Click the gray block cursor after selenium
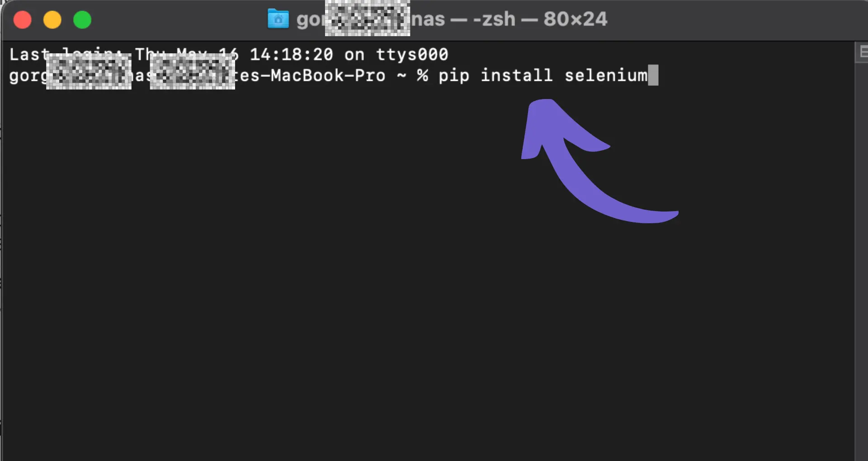Viewport: 868px width, 461px height. (x=653, y=75)
